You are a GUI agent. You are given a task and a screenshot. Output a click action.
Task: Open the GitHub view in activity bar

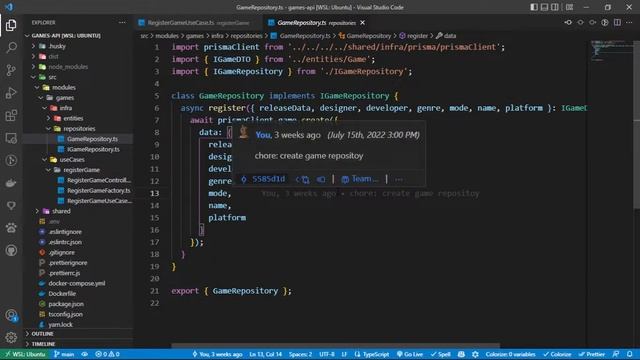[11, 250]
